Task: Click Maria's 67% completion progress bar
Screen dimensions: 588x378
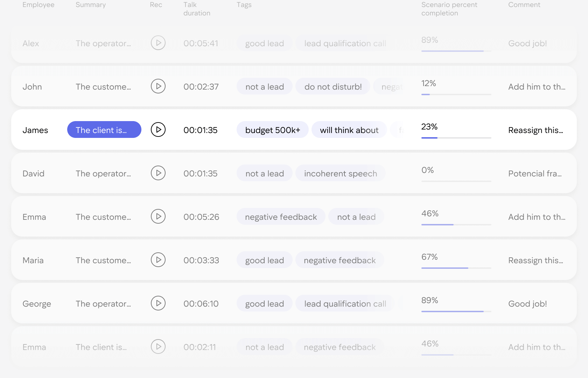Action: pyautogui.click(x=456, y=268)
